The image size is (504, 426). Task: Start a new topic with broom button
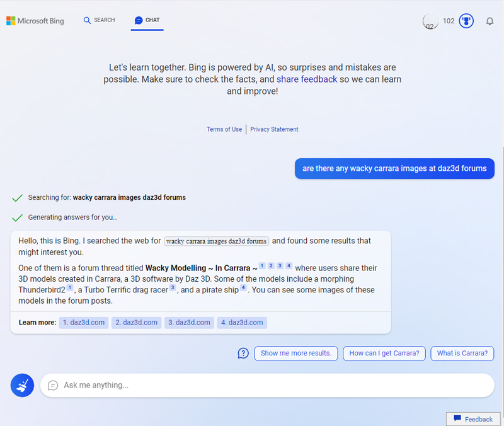[x=22, y=385]
